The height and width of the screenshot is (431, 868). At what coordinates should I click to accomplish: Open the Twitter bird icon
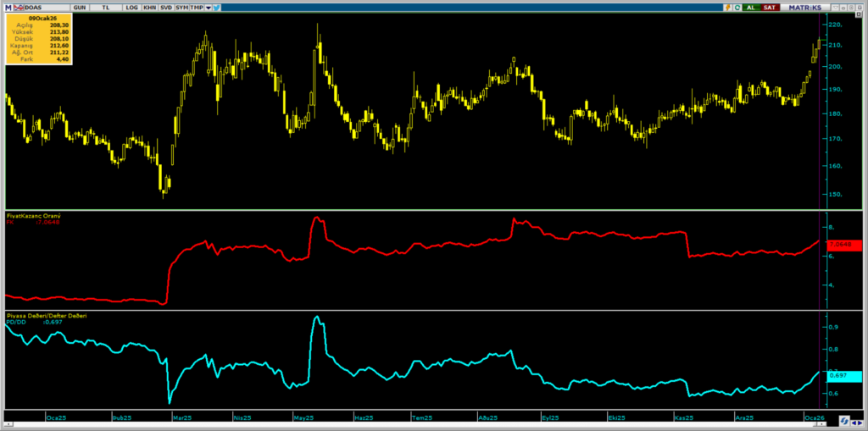[x=217, y=7]
